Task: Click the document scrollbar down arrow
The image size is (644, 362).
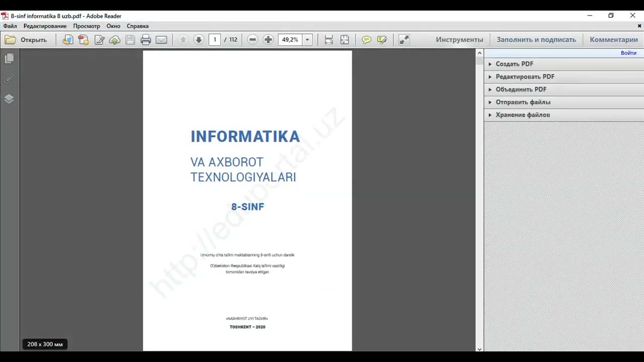Action: [x=479, y=349]
